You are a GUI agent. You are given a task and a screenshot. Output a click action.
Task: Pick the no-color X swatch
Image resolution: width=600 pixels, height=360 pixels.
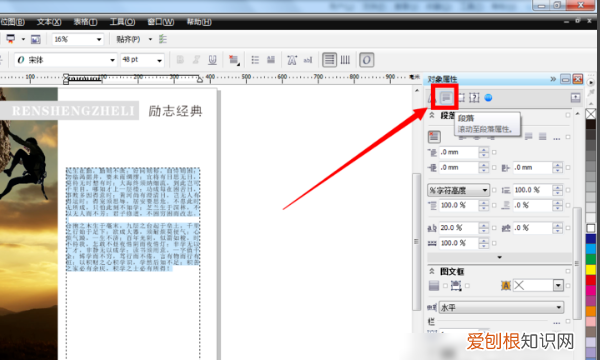tap(591, 114)
